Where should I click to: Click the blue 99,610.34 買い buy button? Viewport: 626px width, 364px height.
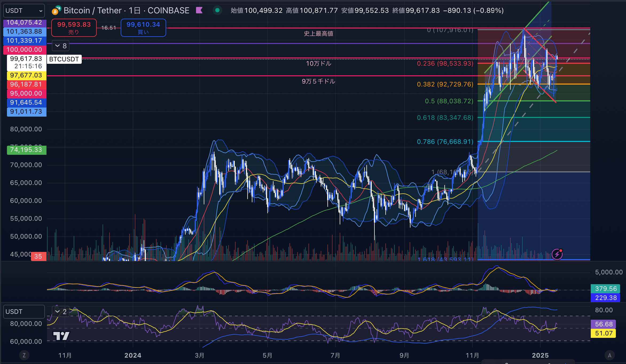(143, 28)
